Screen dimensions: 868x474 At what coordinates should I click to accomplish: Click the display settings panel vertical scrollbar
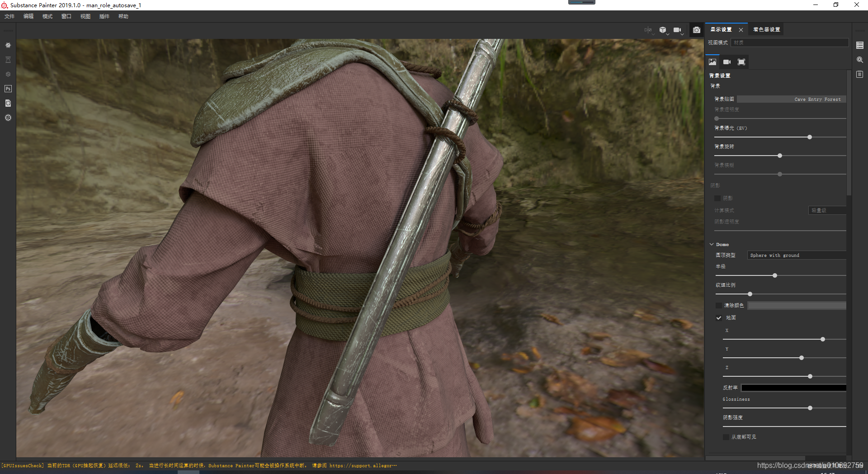pyautogui.click(x=849, y=133)
